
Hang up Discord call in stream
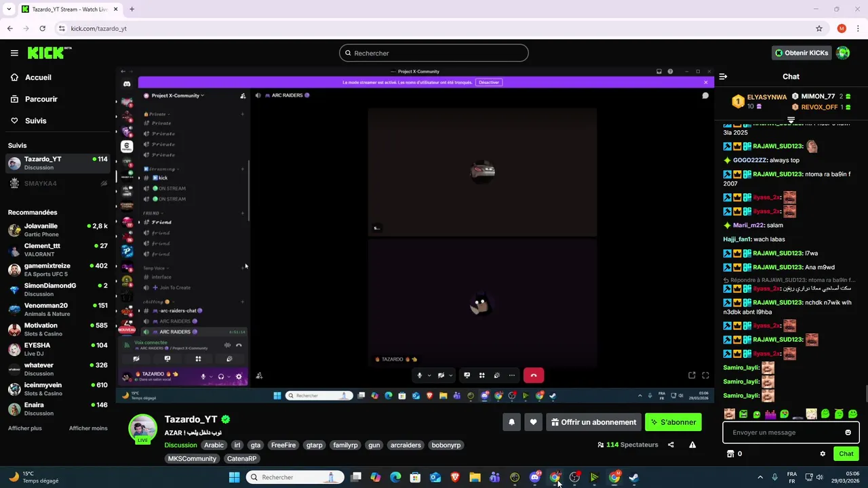pyautogui.click(x=534, y=375)
